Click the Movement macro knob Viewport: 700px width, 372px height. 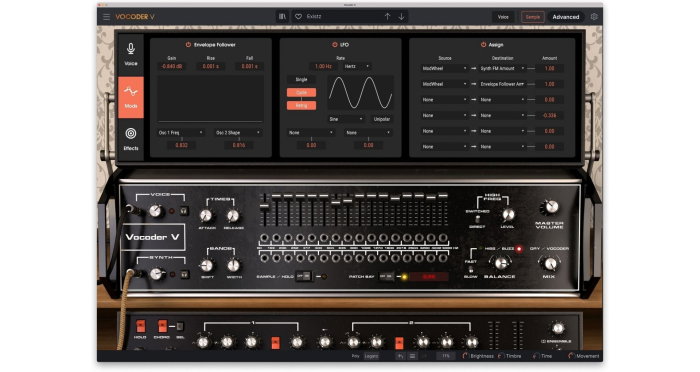point(571,356)
